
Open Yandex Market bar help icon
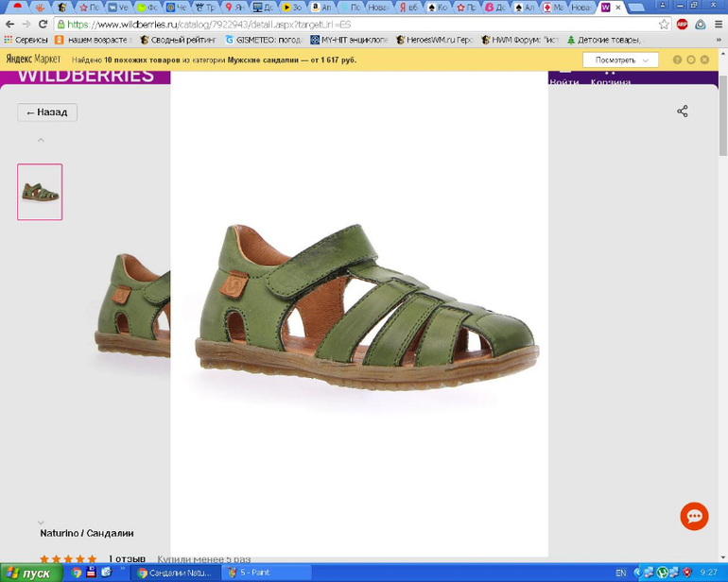677,60
